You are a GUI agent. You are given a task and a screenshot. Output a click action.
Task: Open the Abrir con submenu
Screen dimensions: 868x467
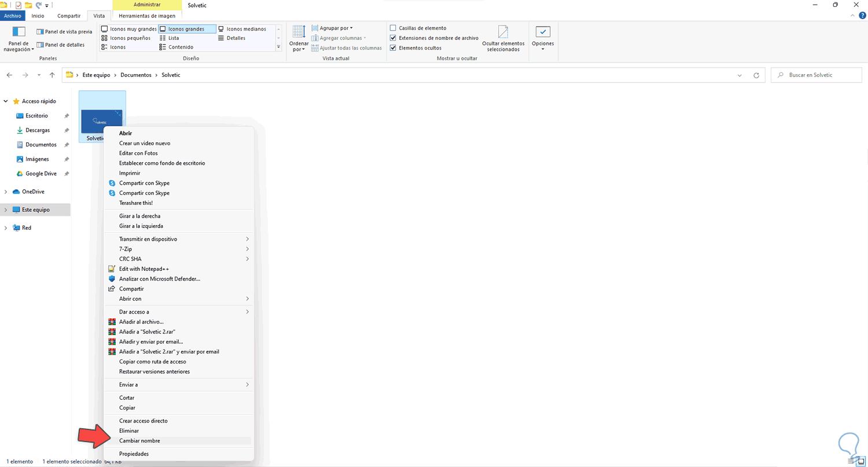pyautogui.click(x=178, y=299)
